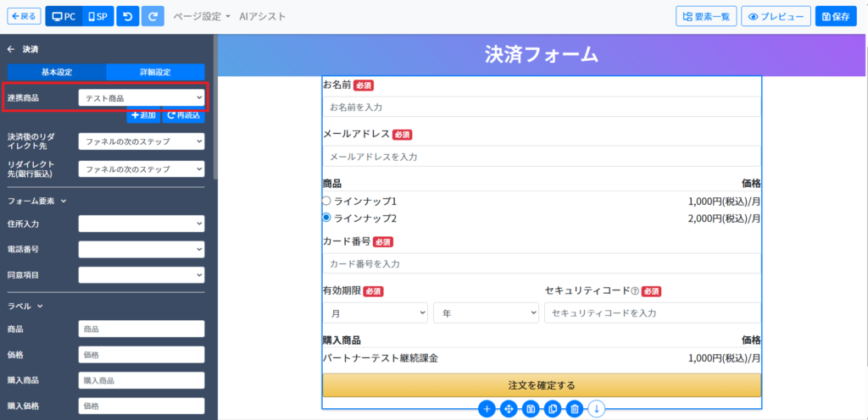This screenshot has width=868, height=420.
Task: Open the 住所入力 dropdown
Action: (141, 224)
